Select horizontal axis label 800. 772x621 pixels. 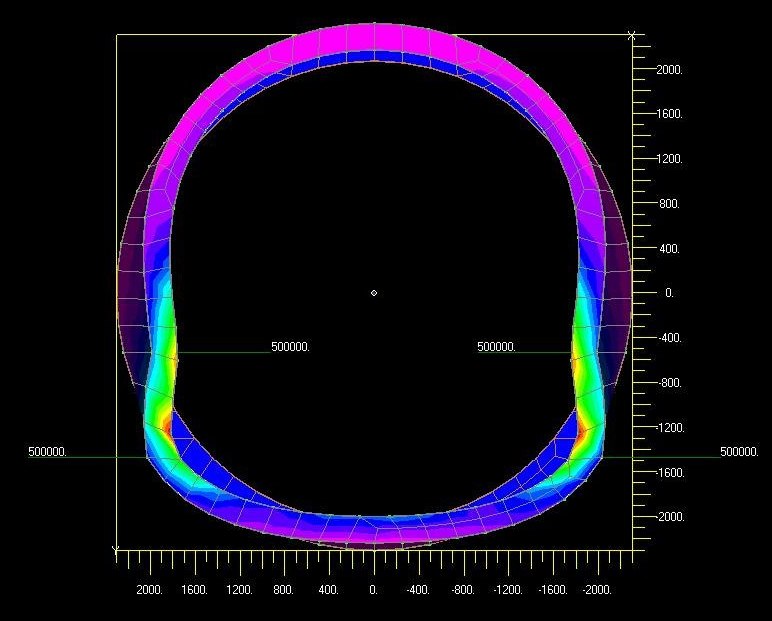[x=284, y=589]
